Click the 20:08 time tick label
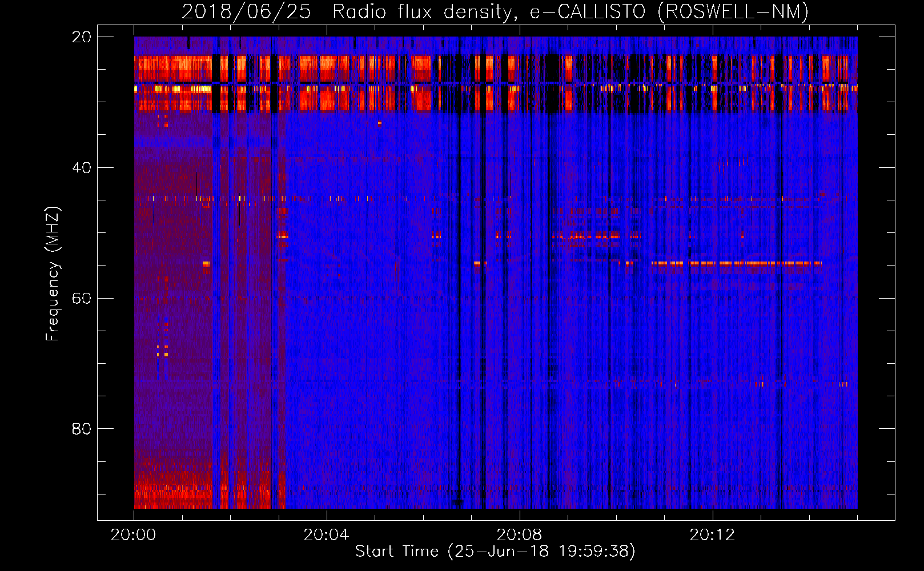 519,535
